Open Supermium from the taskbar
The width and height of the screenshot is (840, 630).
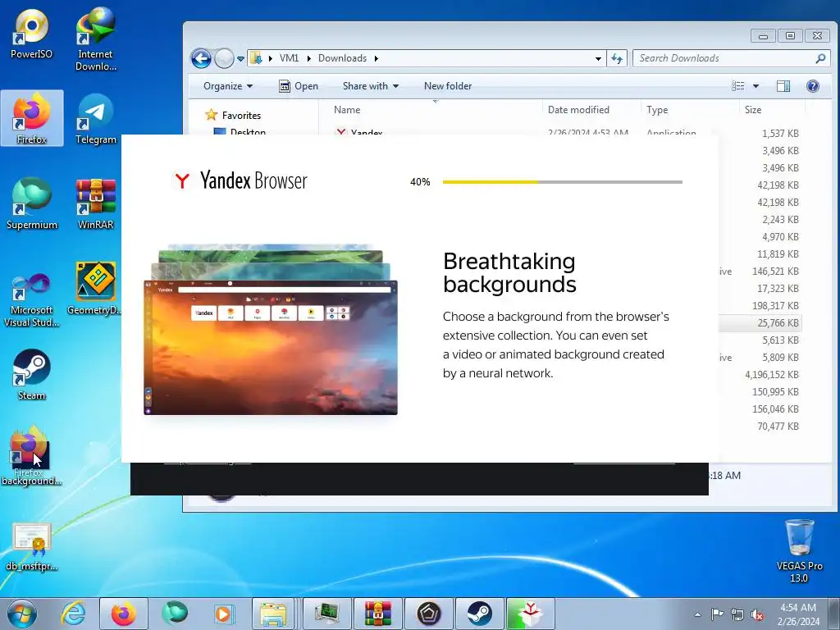[x=174, y=614]
